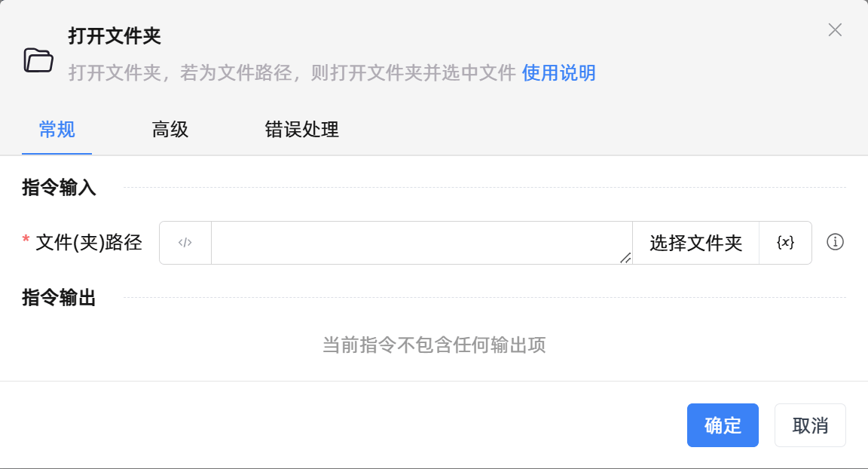Cancel the dialog with 取消
Image resolution: width=868 pixels, height=469 pixels.
click(810, 425)
